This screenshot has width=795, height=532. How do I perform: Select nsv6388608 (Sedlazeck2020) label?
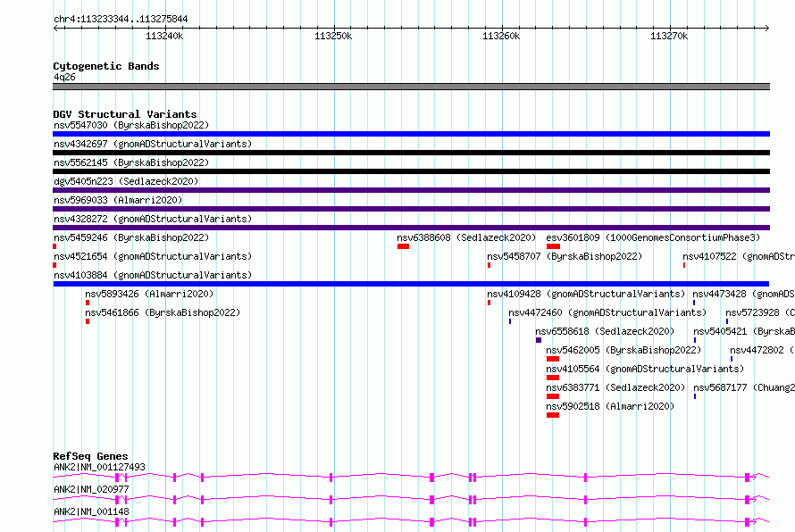[466, 237]
